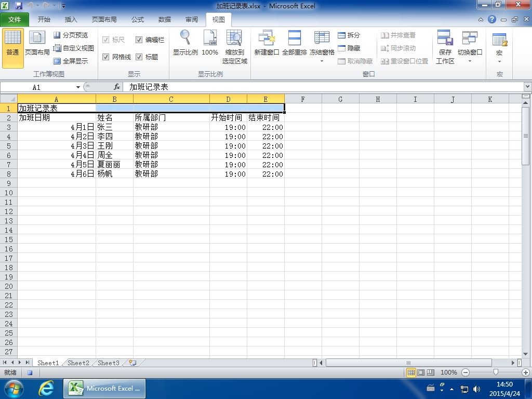Viewport: 532px width, 399px height.
Task: Click the horizontal scrollbar thumb
Action: tap(408, 363)
